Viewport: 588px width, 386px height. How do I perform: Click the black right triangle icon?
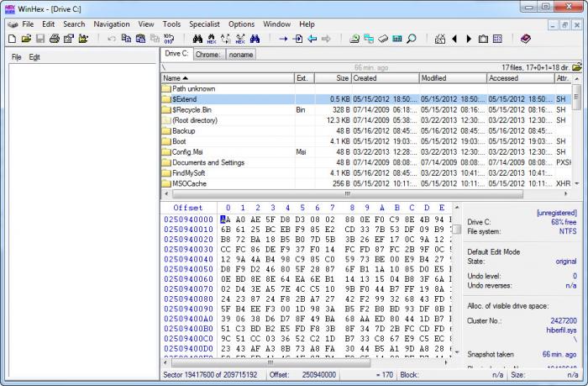[469, 39]
